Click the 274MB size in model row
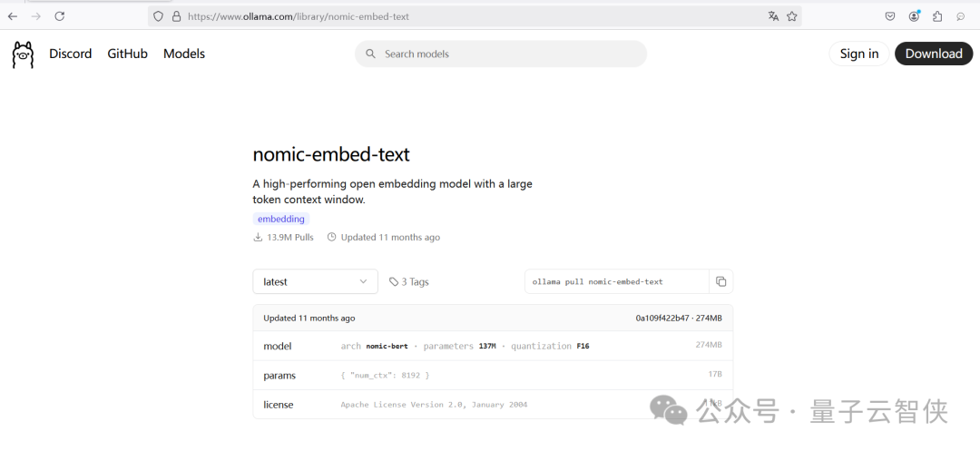 coord(709,345)
